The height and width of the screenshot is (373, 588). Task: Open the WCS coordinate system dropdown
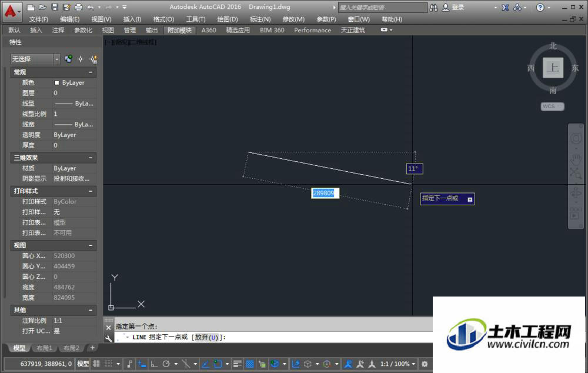552,106
